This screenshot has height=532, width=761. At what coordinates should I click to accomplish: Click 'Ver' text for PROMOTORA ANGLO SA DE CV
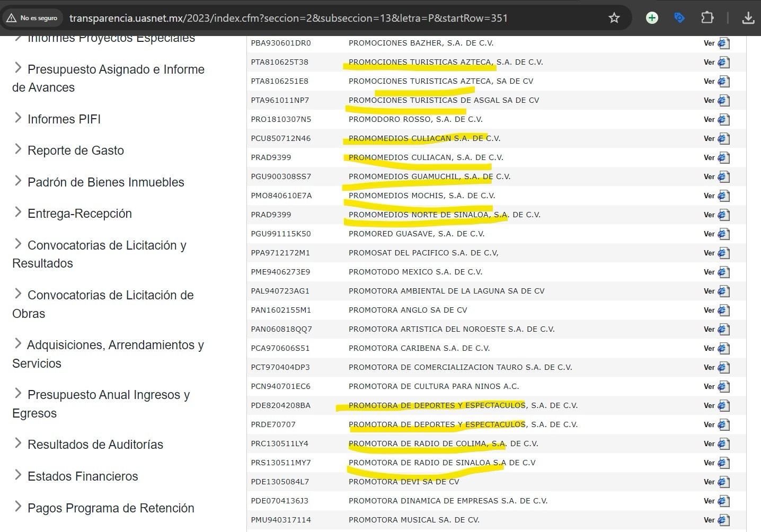pyautogui.click(x=709, y=310)
